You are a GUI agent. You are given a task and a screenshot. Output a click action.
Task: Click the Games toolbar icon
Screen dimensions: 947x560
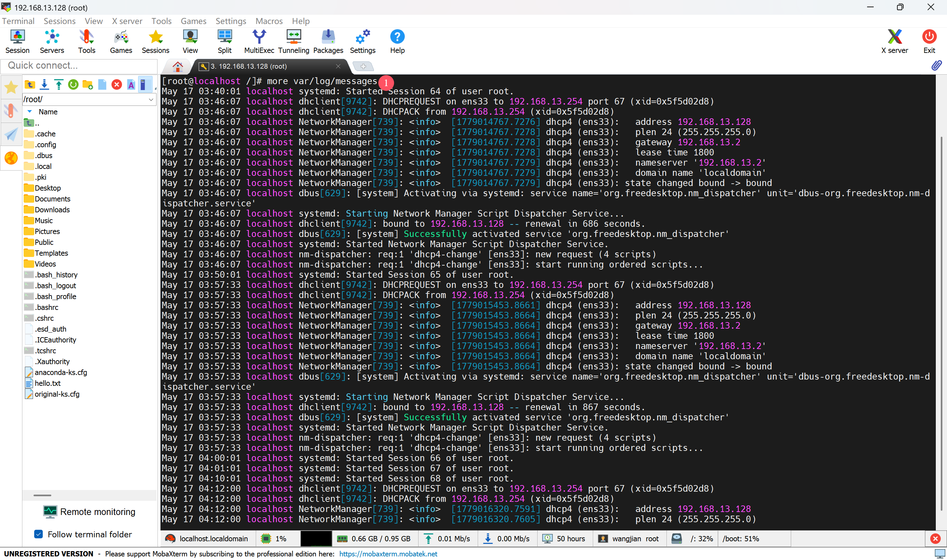[121, 41]
